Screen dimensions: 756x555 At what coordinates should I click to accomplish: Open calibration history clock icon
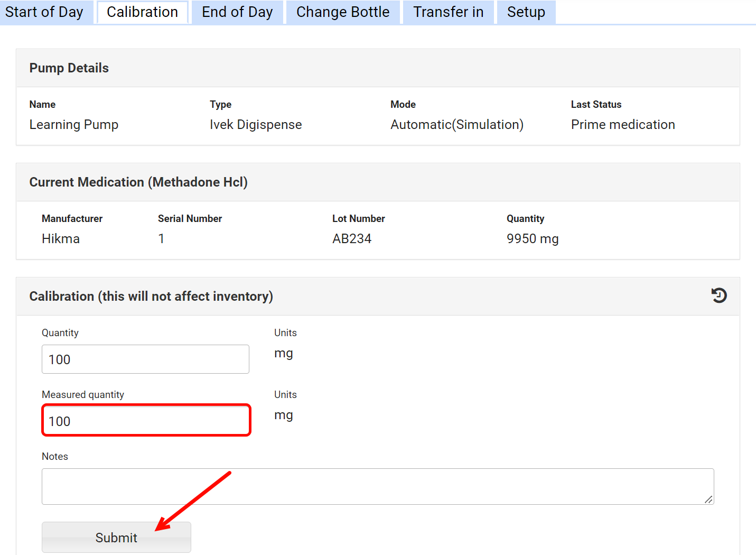[x=718, y=295]
